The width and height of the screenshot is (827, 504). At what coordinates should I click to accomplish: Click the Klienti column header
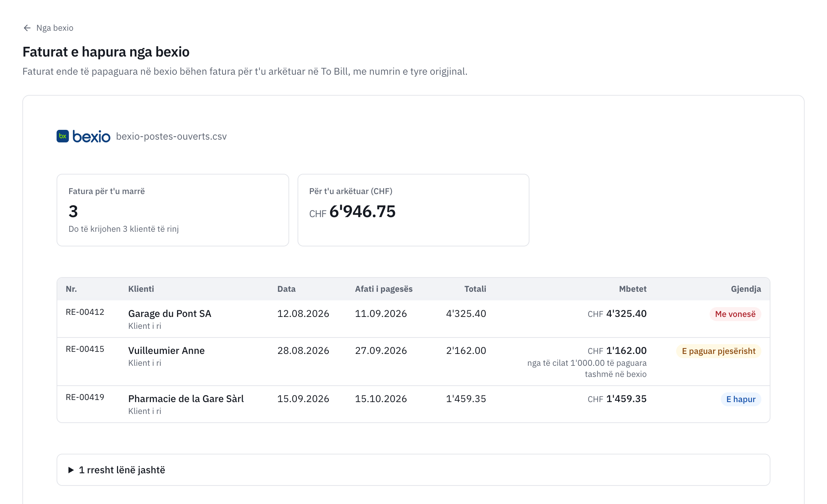[141, 289]
